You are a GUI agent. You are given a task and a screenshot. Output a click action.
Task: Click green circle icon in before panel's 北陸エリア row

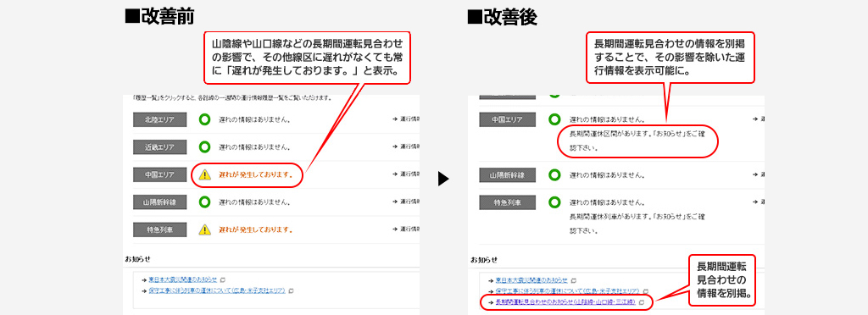point(205,119)
